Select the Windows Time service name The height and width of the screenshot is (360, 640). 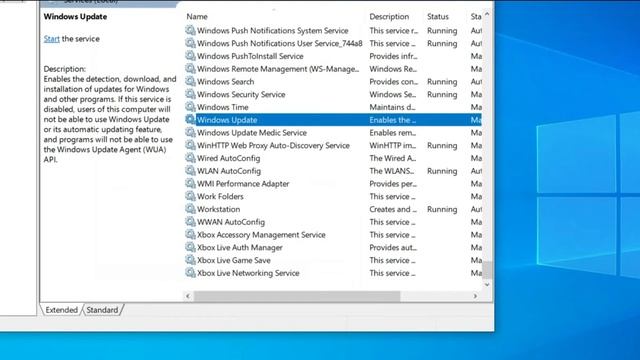tap(222, 107)
